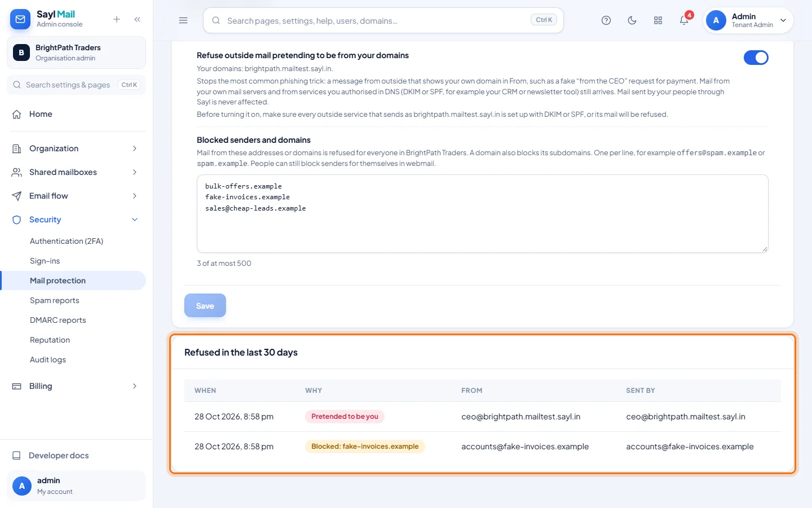Click the 'Blocked: fake-invoices.example' badge

pyautogui.click(x=365, y=446)
